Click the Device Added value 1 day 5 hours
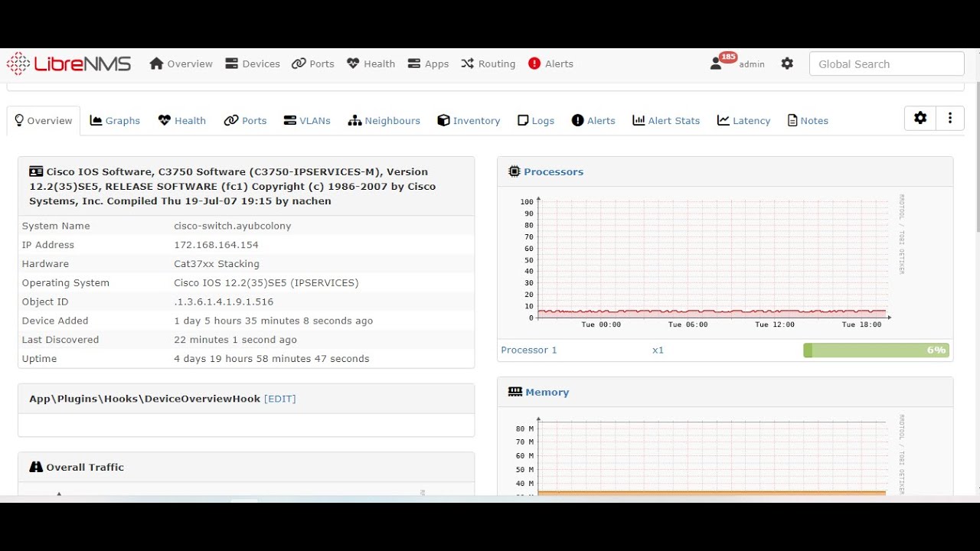The width and height of the screenshot is (980, 551). (x=273, y=321)
